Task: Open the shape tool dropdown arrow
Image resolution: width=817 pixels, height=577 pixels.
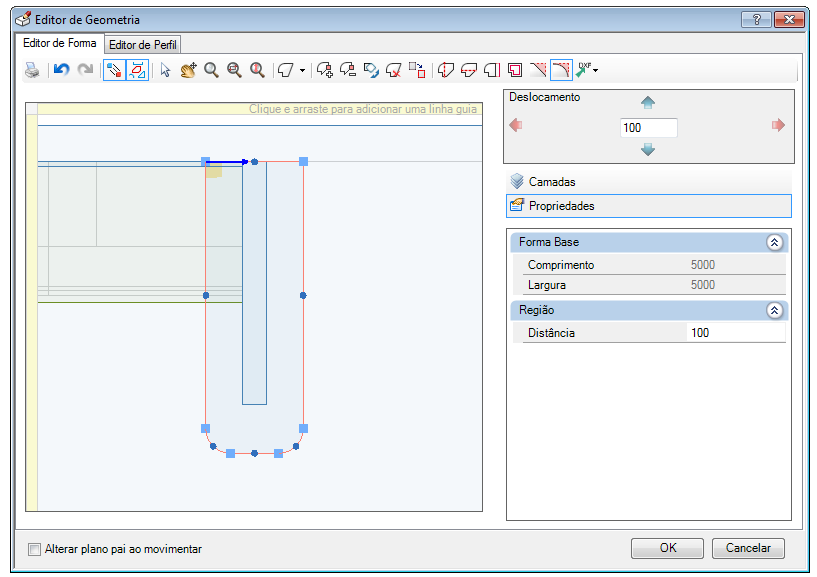Action: click(x=302, y=70)
